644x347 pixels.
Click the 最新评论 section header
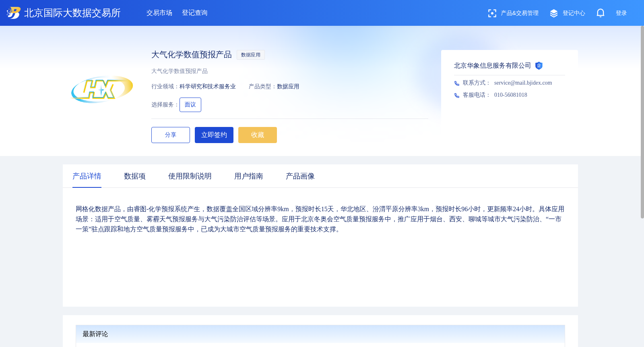(x=320, y=334)
